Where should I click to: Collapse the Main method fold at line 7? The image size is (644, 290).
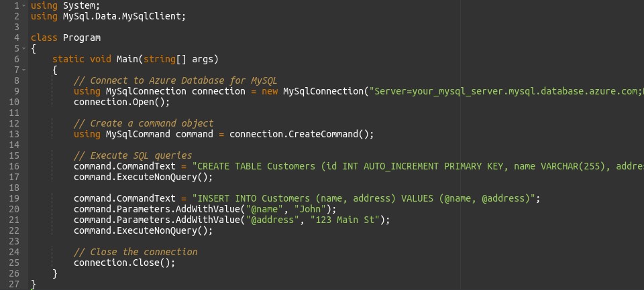(25, 70)
